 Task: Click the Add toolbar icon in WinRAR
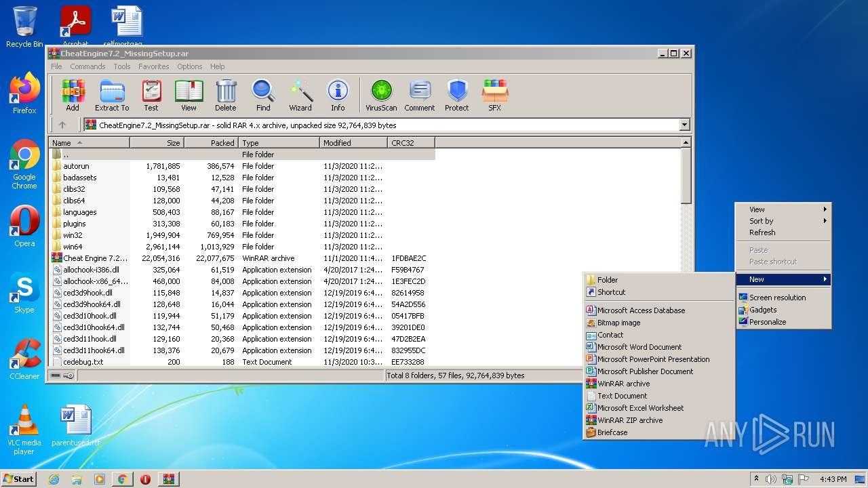pos(73,95)
